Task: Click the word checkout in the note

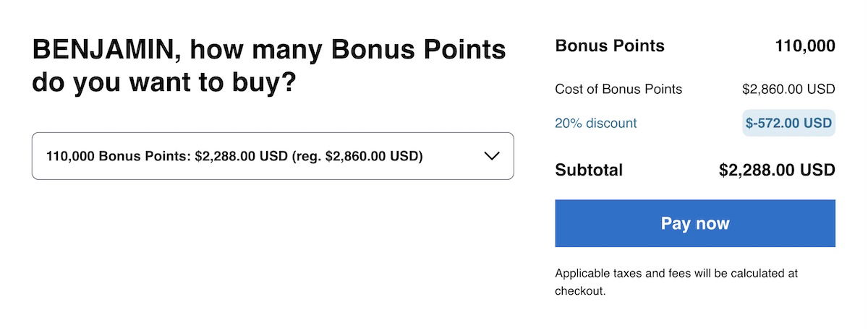Action: point(579,292)
